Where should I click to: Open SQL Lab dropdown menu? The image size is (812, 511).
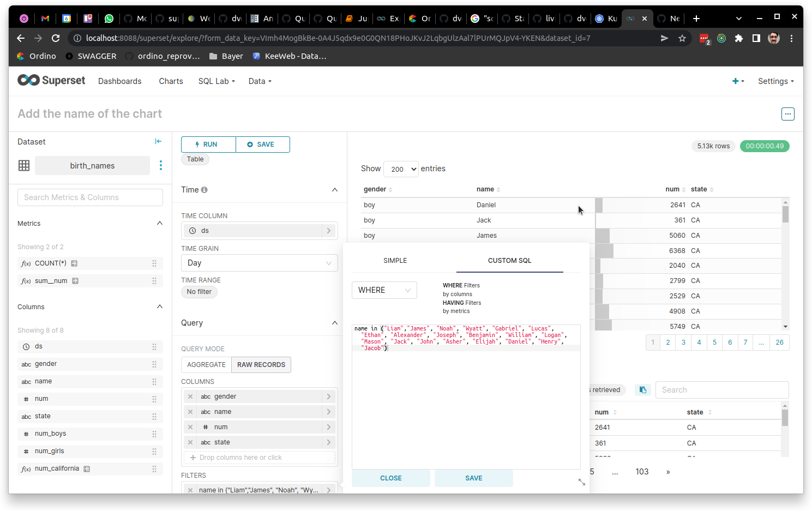[216, 81]
